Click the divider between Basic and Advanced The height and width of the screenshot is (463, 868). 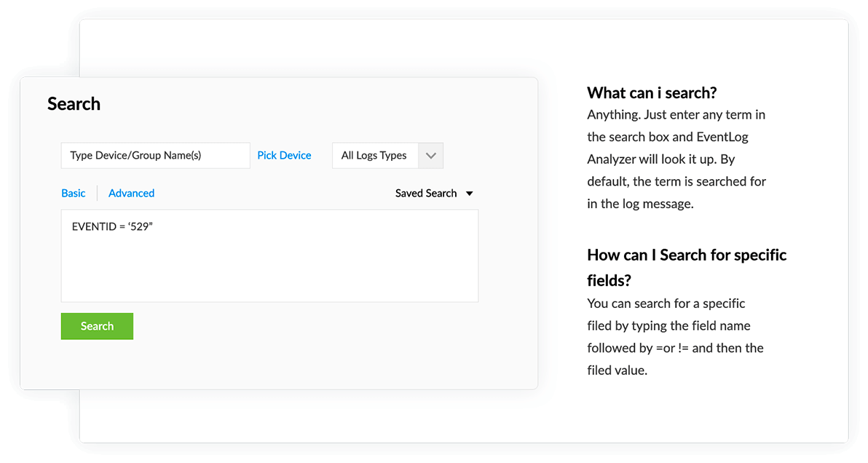click(x=97, y=194)
